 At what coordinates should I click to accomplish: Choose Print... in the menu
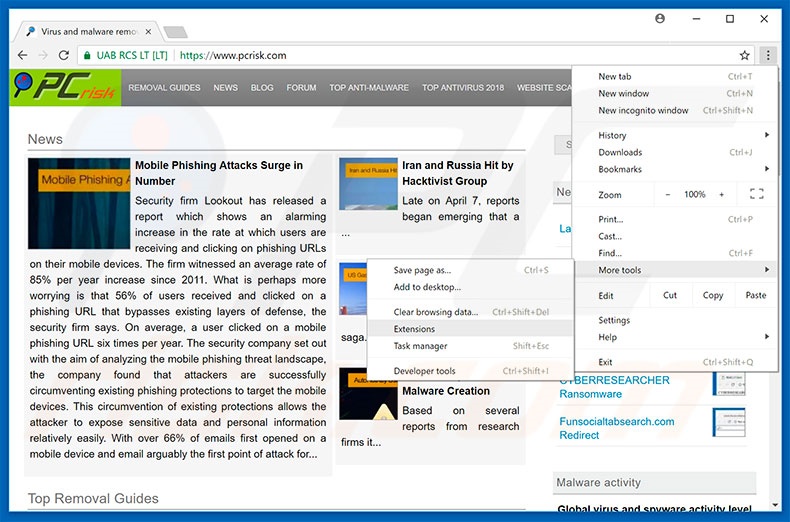675,219
